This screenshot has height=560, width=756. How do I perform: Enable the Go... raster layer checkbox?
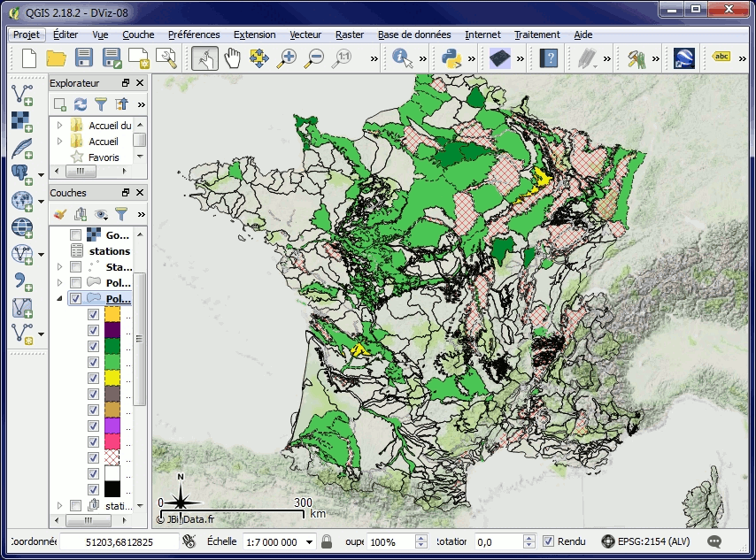point(76,235)
